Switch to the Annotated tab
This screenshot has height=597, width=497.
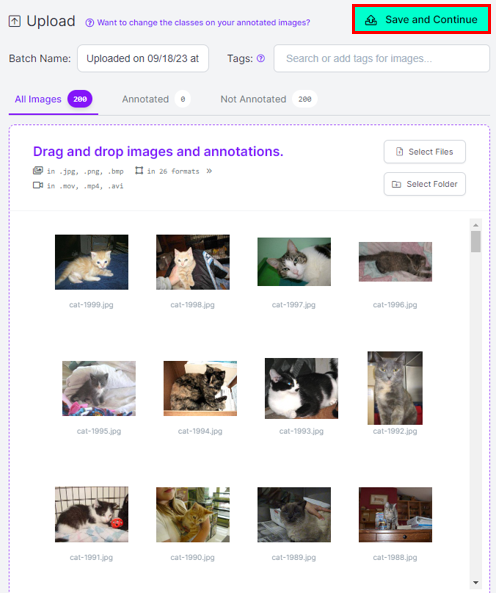[x=156, y=99]
